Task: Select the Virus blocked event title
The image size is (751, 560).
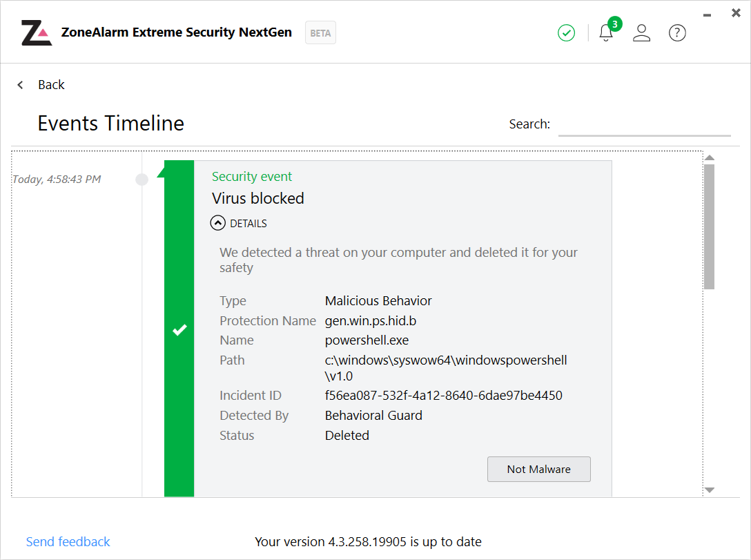Action: (x=257, y=198)
